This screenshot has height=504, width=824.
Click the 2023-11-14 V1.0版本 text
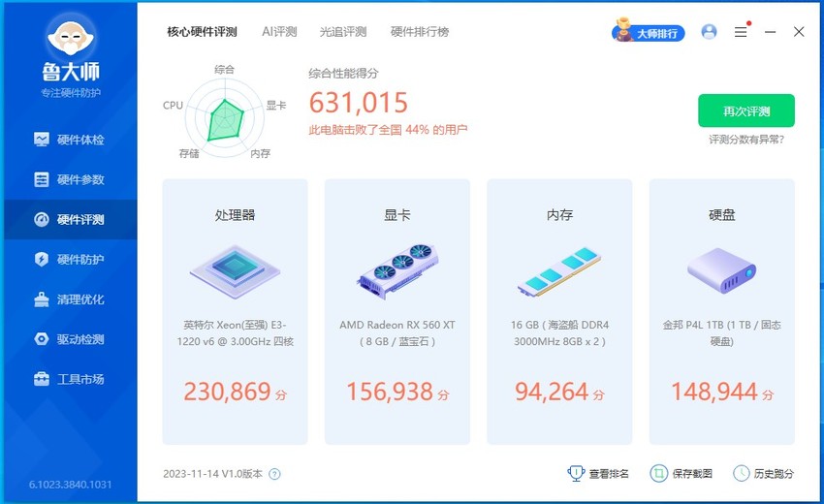(213, 474)
